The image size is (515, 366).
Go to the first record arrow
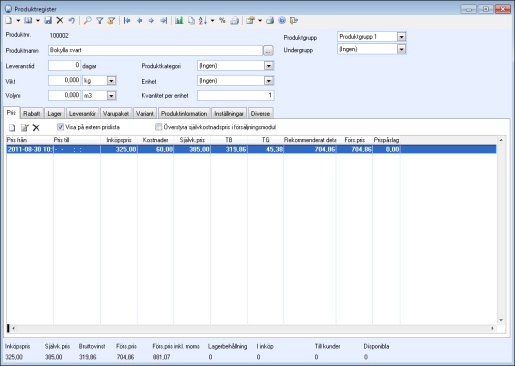[127, 21]
